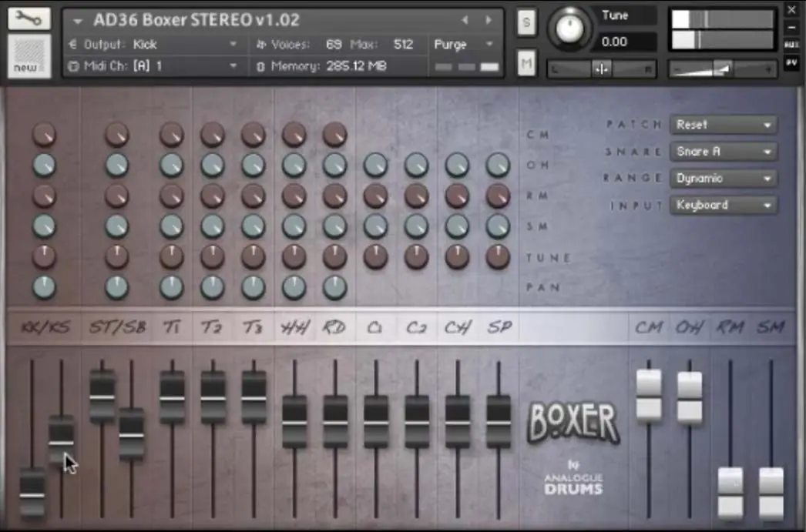Click the C1 TUNE knob
Viewport: 806px width, 532px height.
pyautogui.click(x=376, y=256)
